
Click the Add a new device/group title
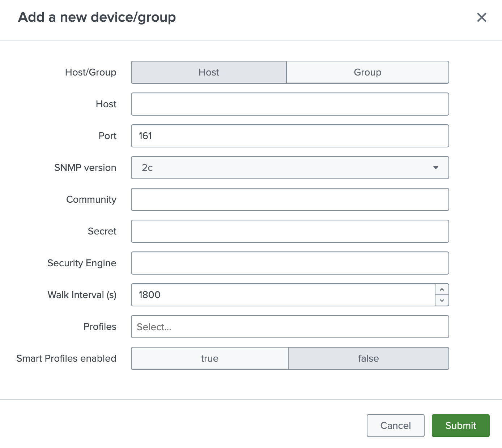97,17
